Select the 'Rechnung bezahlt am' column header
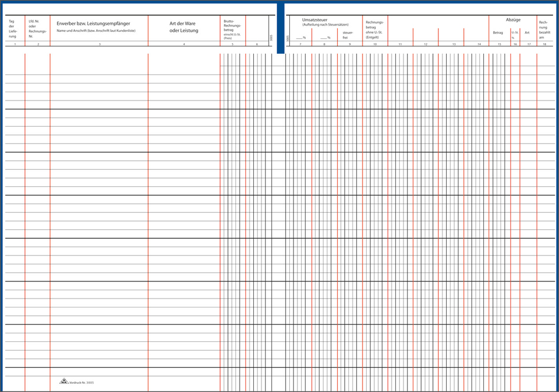 (x=544, y=30)
